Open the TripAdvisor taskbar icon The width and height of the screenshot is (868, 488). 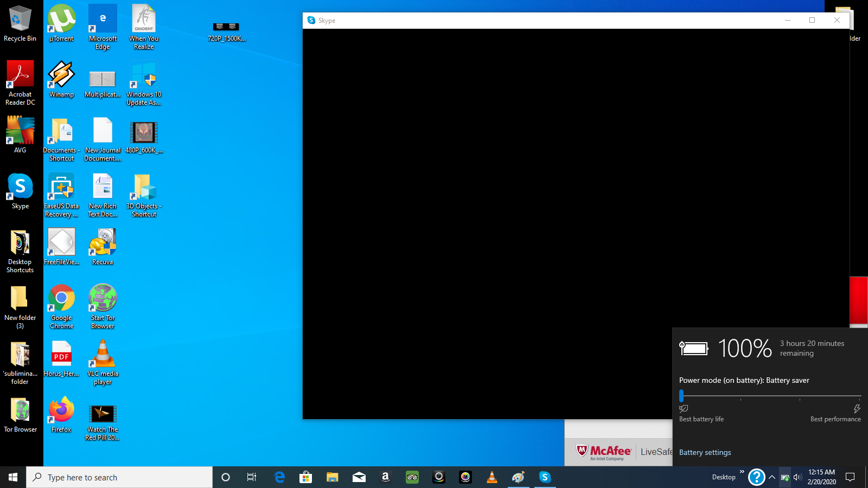pyautogui.click(x=412, y=477)
